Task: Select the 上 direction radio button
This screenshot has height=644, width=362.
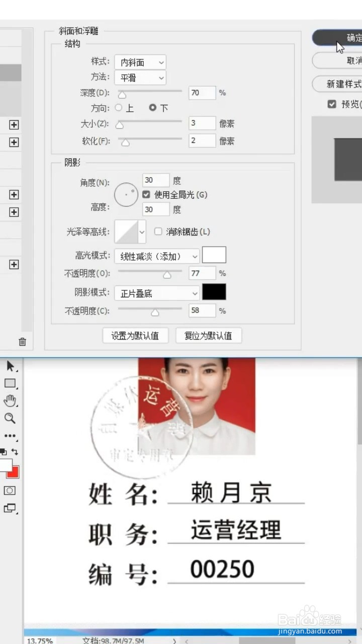Action: (x=119, y=108)
